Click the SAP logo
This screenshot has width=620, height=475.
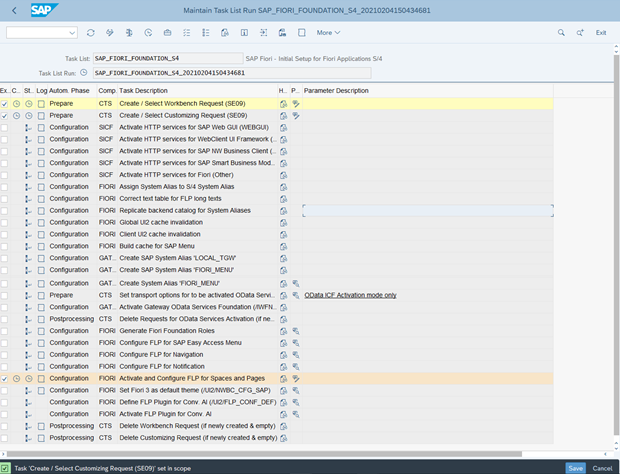(44, 10)
